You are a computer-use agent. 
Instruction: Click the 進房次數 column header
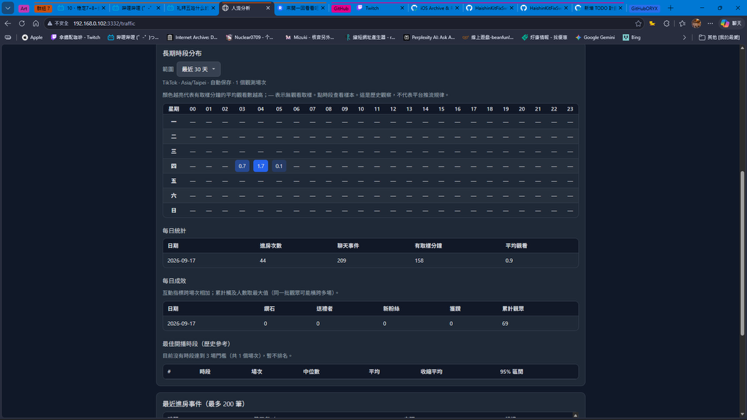coord(271,246)
